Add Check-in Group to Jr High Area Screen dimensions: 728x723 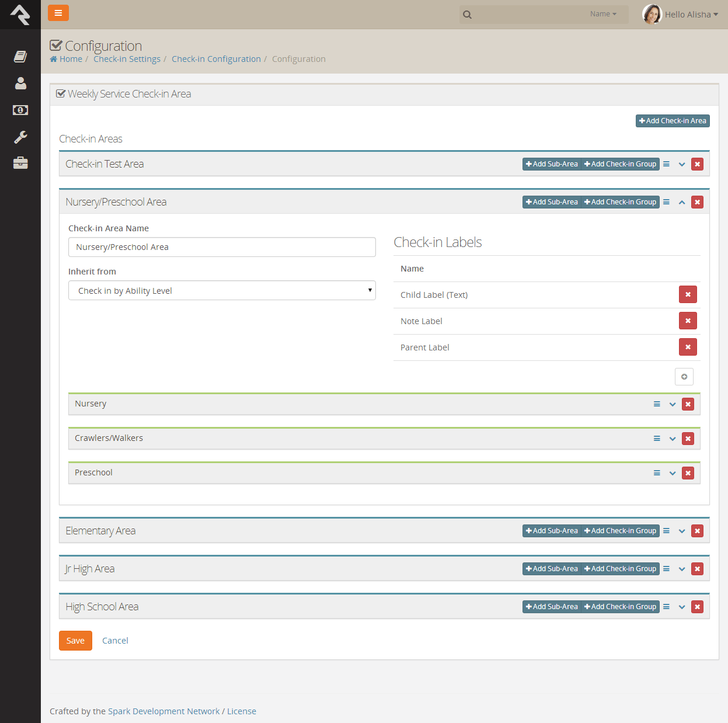pos(620,569)
